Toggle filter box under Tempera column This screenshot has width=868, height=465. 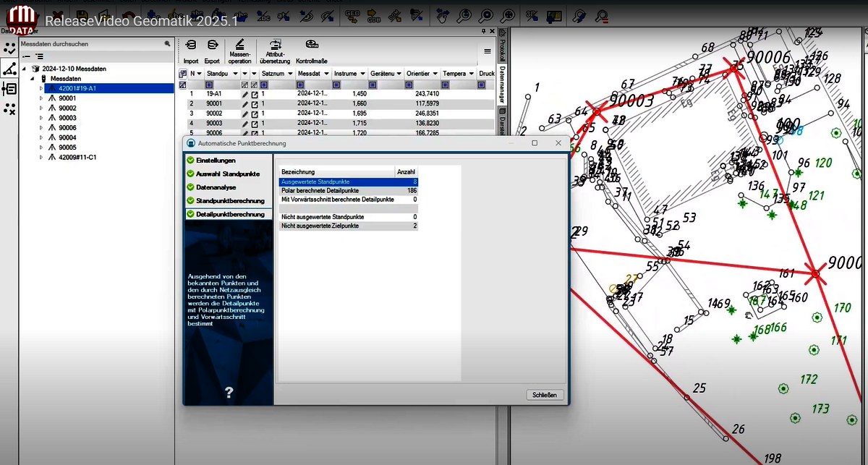pos(446,85)
